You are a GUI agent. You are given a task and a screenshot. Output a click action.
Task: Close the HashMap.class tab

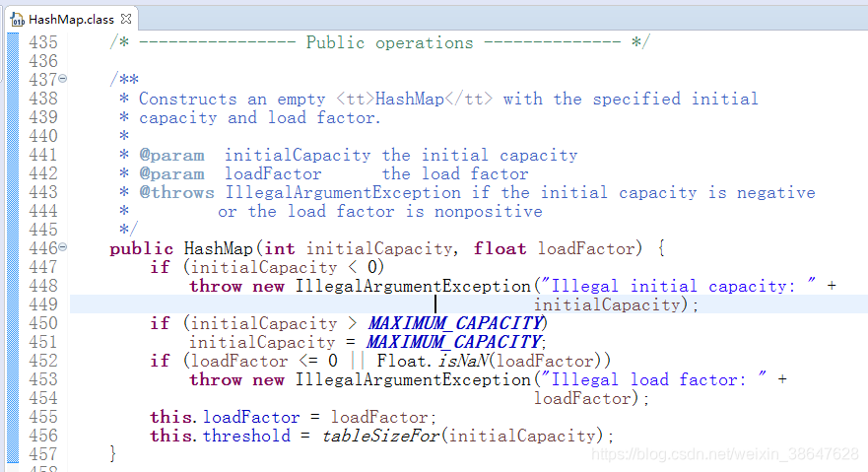[126, 19]
